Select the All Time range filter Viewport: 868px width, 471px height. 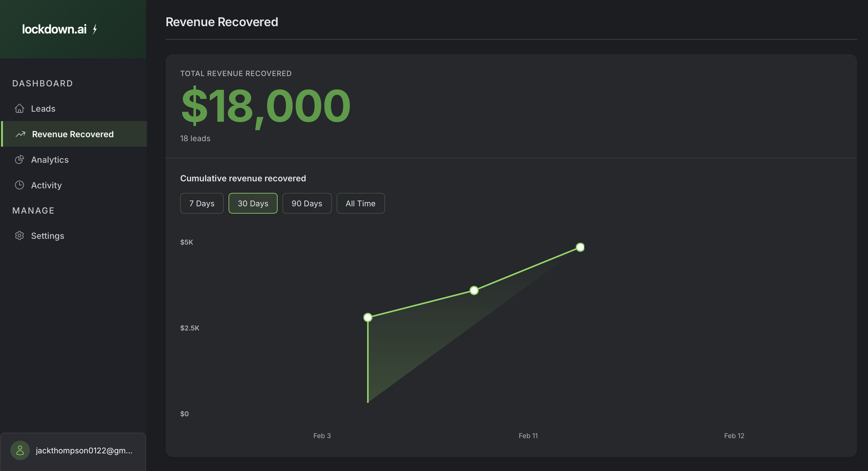(x=360, y=203)
